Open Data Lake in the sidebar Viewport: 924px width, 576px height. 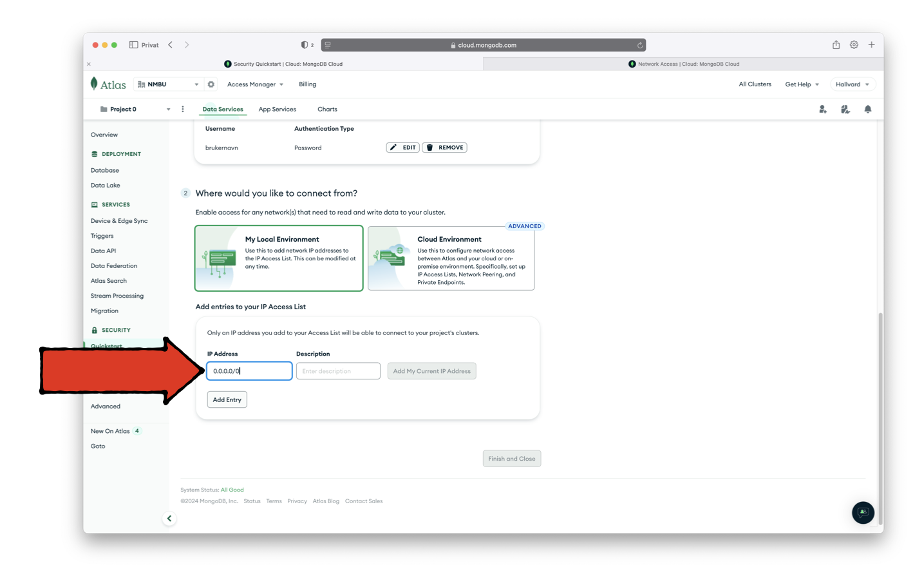(106, 186)
